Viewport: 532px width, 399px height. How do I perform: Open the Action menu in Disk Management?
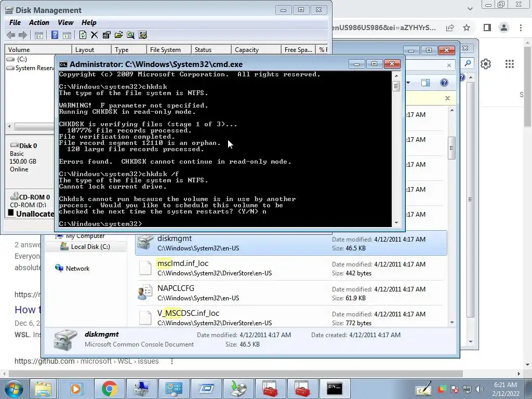pyautogui.click(x=39, y=22)
